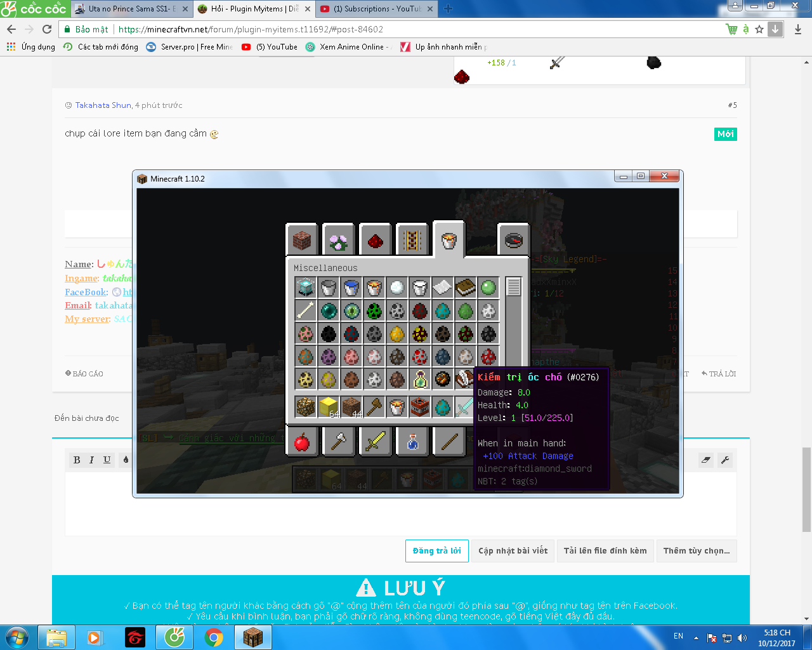Viewport: 812px width, 650px height.
Task: Select the gold block stack of 64
Action: click(329, 407)
